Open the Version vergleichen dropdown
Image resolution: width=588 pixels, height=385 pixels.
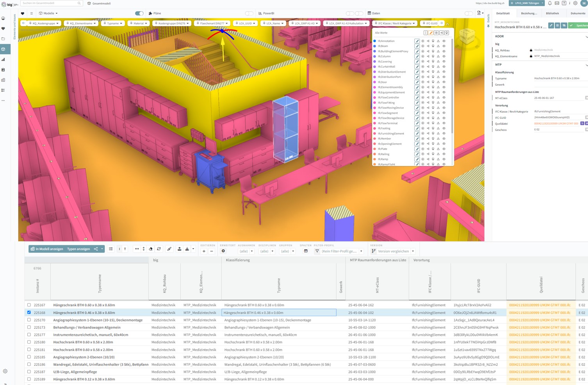click(393, 251)
